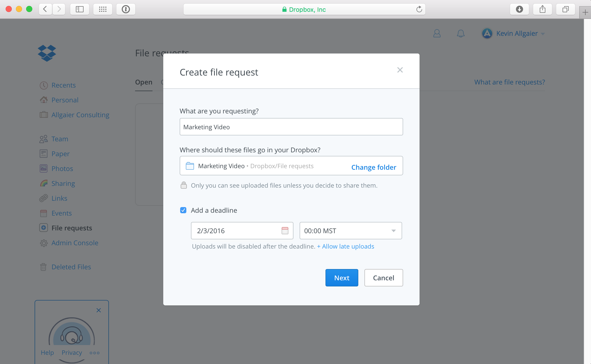Click the Deleted Files trash icon

click(x=43, y=267)
